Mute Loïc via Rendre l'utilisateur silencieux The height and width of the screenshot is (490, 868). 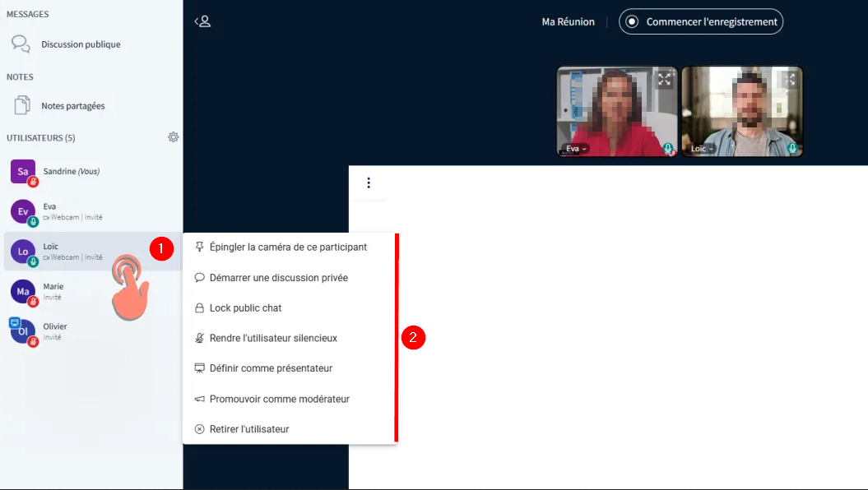tap(273, 338)
